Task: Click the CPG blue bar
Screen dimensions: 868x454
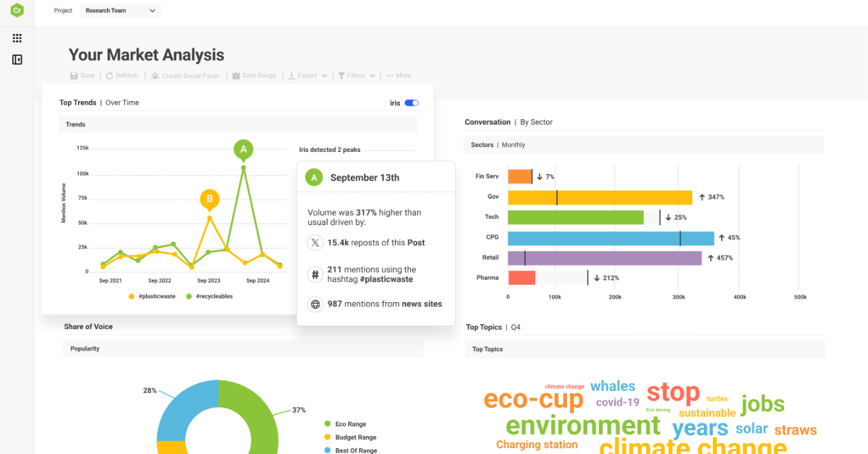Action: tap(611, 238)
